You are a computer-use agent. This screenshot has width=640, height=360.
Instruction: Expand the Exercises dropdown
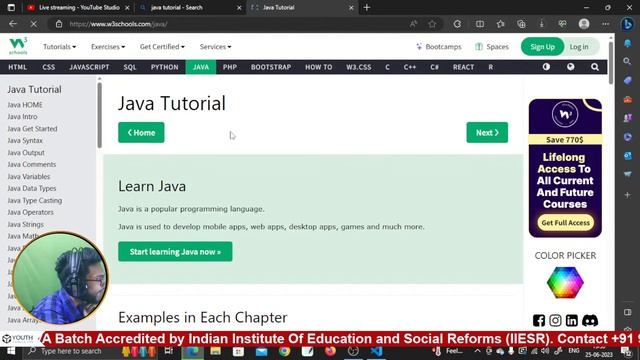[108, 47]
